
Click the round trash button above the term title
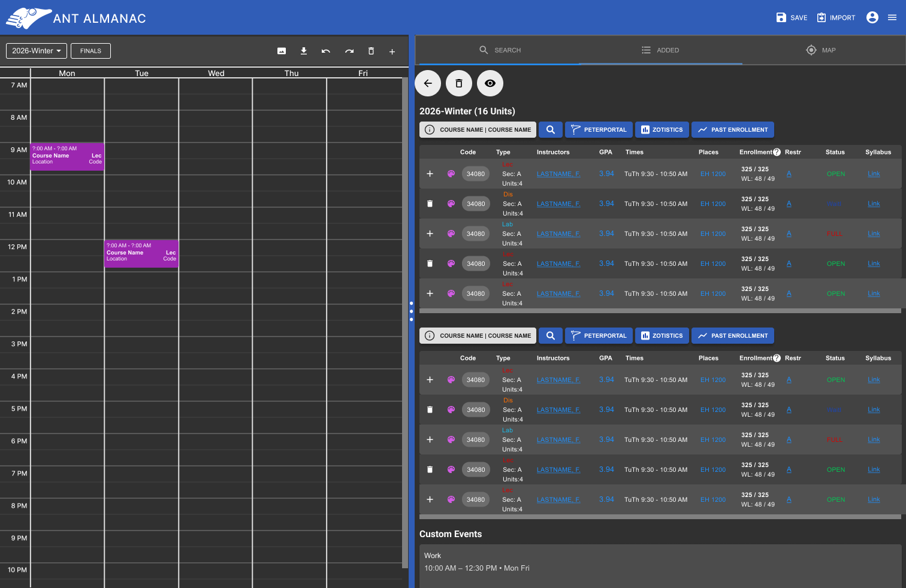[x=459, y=83]
